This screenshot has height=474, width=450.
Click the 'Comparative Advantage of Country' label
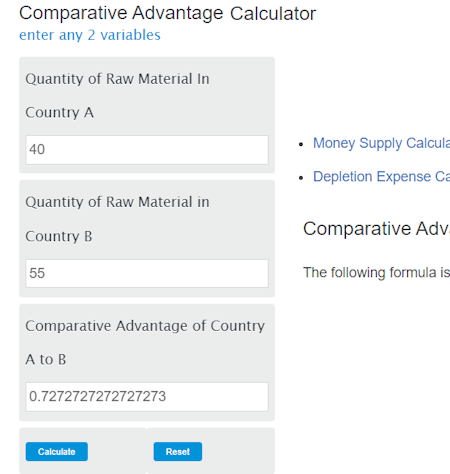coord(145,326)
